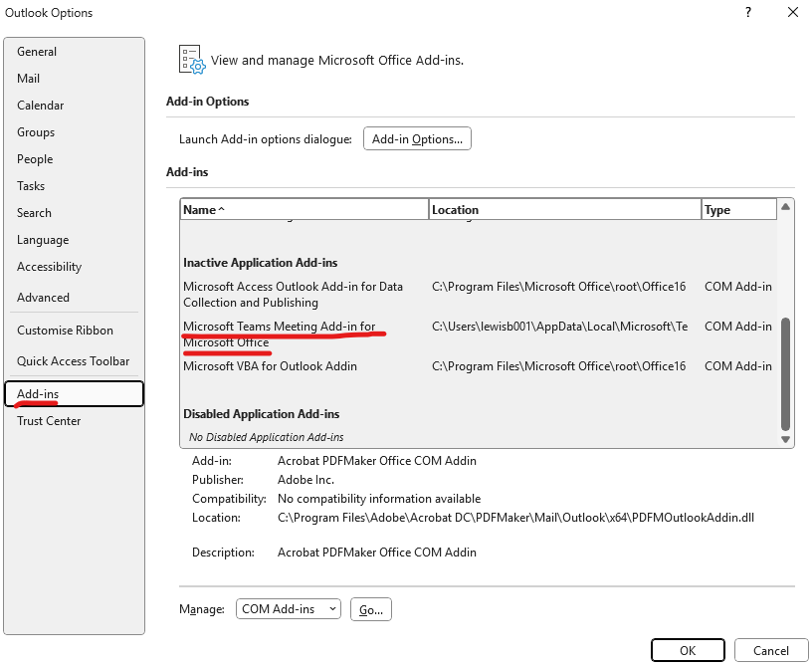Click the Add-in Options button

[x=417, y=139]
